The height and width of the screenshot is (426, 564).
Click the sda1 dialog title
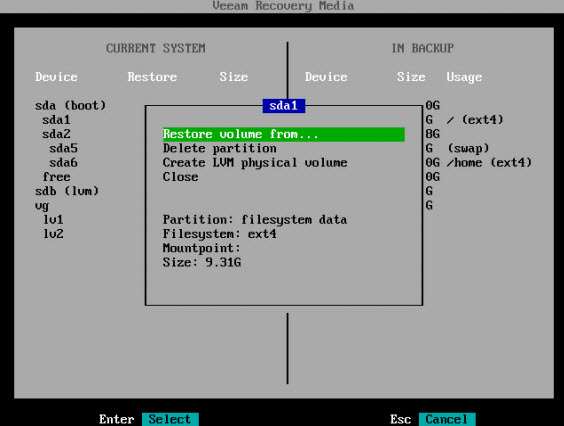pos(284,106)
